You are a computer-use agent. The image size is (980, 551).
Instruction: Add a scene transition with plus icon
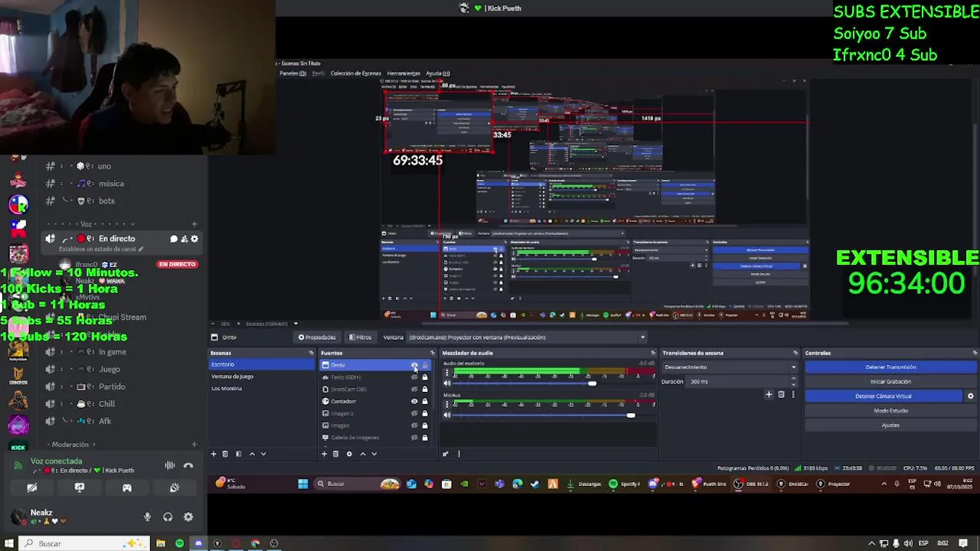769,395
